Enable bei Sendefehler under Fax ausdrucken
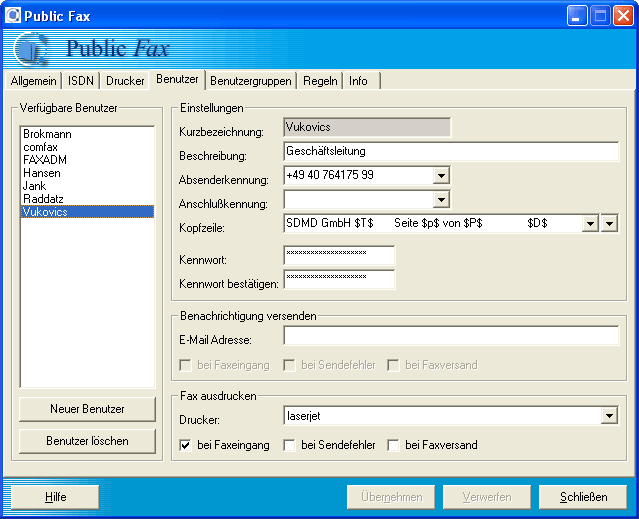This screenshot has height=519, width=639. (x=289, y=445)
